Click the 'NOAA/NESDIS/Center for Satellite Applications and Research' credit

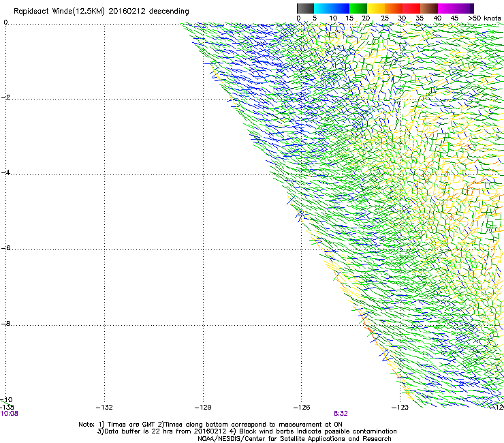(294, 439)
